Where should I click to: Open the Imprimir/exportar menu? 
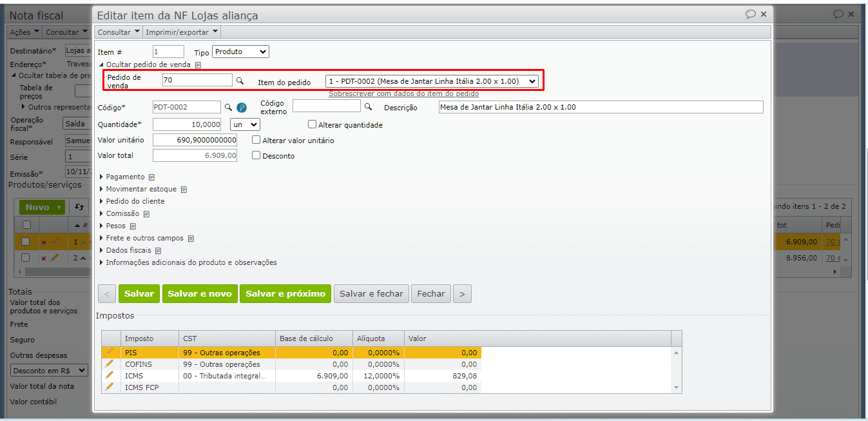click(182, 32)
